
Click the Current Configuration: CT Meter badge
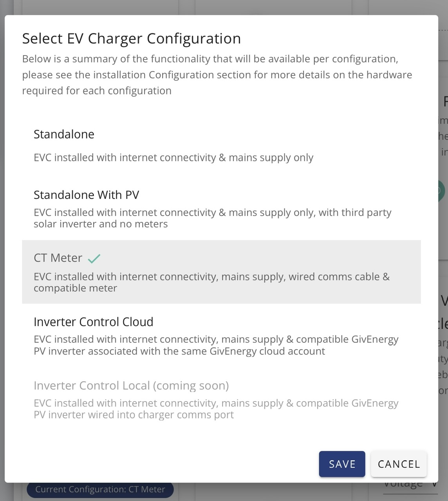[100, 489]
